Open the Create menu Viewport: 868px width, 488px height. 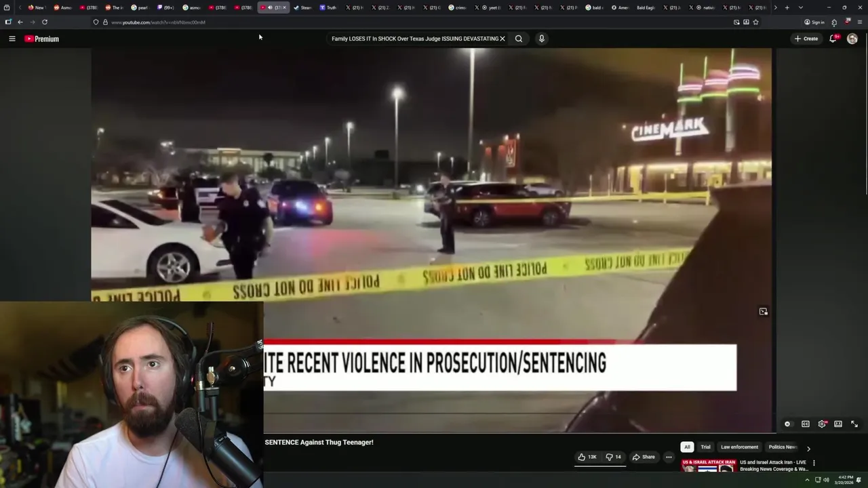pos(806,39)
